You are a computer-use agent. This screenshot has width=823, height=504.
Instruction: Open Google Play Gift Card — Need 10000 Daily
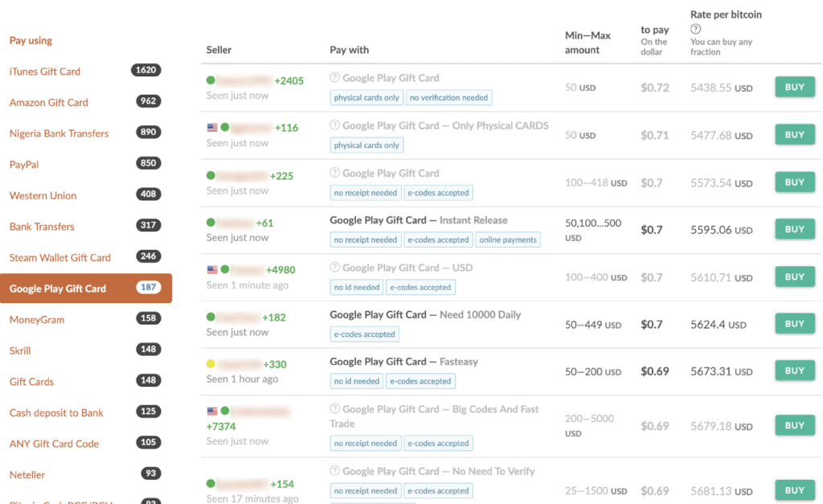tap(425, 314)
